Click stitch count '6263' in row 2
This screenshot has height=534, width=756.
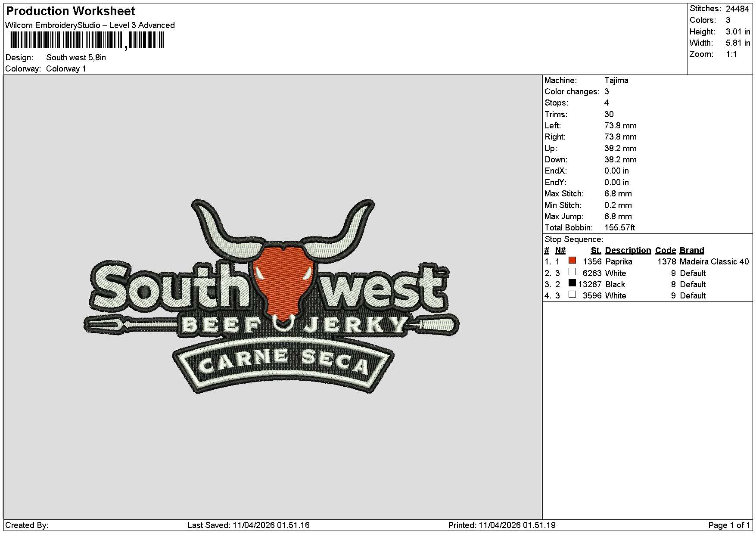(592, 273)
